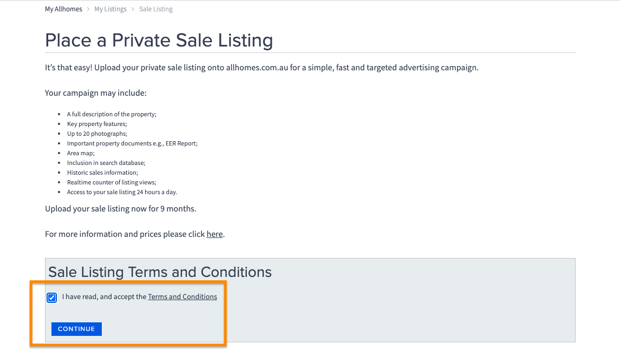Click the 'Place a Private Sale Listing' heading
Image resolution: width=620 pixels, height=364 pixels.
(159, 41)
